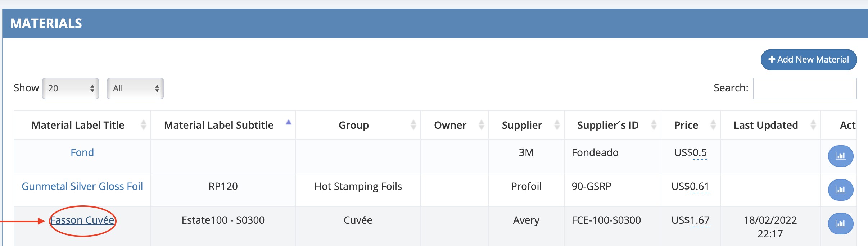Screen dimensions: 868x246
Task: Sort by Material Label Subtitle arrow
Action: point(288,123)
